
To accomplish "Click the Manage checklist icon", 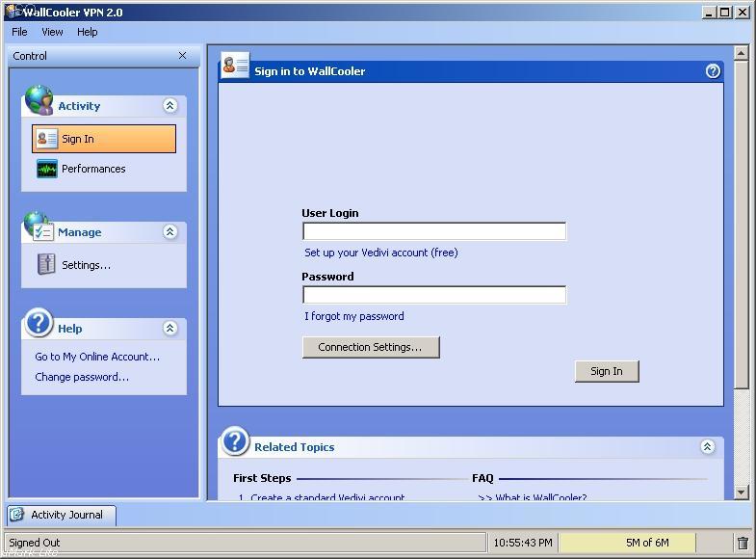I will pos(39,226).
